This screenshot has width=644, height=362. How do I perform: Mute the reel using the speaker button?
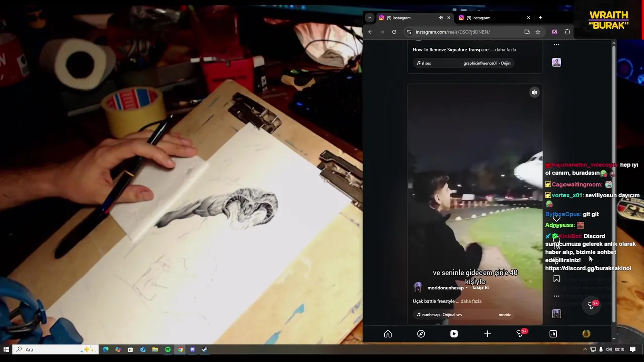tap(534, 92)
